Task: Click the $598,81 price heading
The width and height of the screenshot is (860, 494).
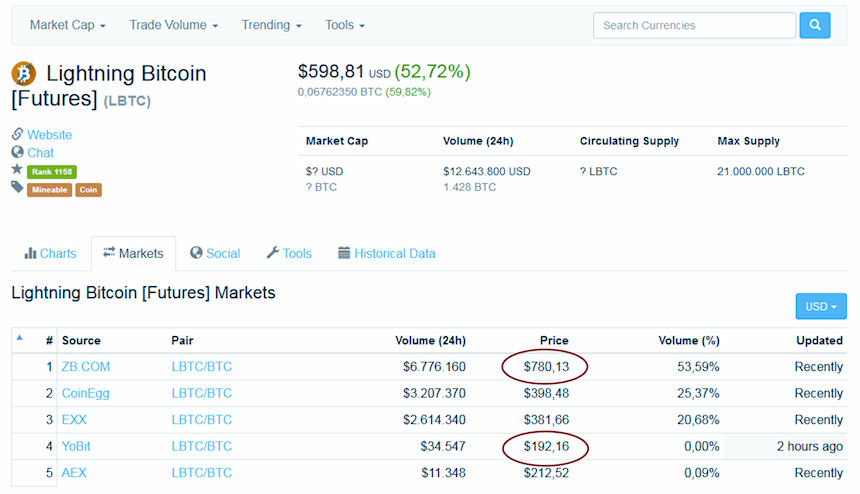Action: 331,71
